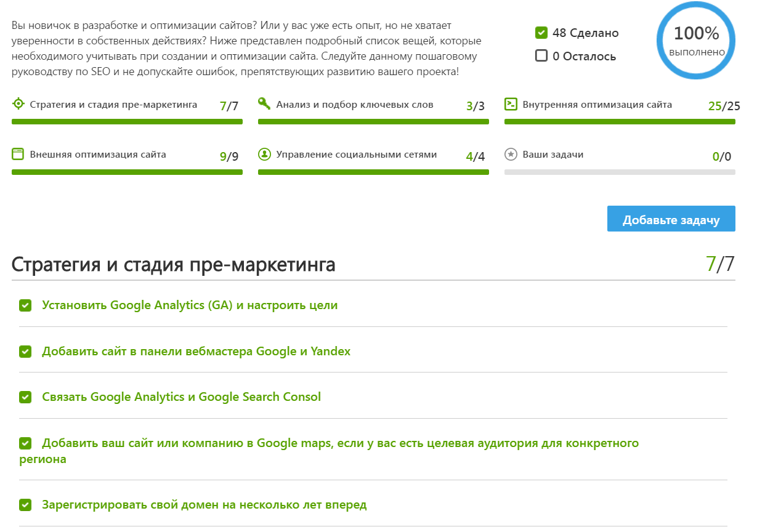This screenshot has height=532, width=757.
Task: Expand the Добавить ваш сайт в Google maps task
Action: 340,443
